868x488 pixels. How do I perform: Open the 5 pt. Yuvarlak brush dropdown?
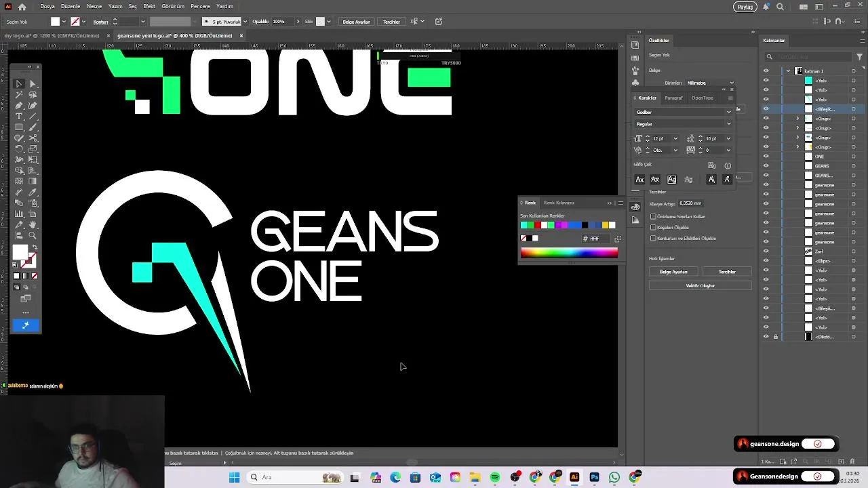pos(245,22)
